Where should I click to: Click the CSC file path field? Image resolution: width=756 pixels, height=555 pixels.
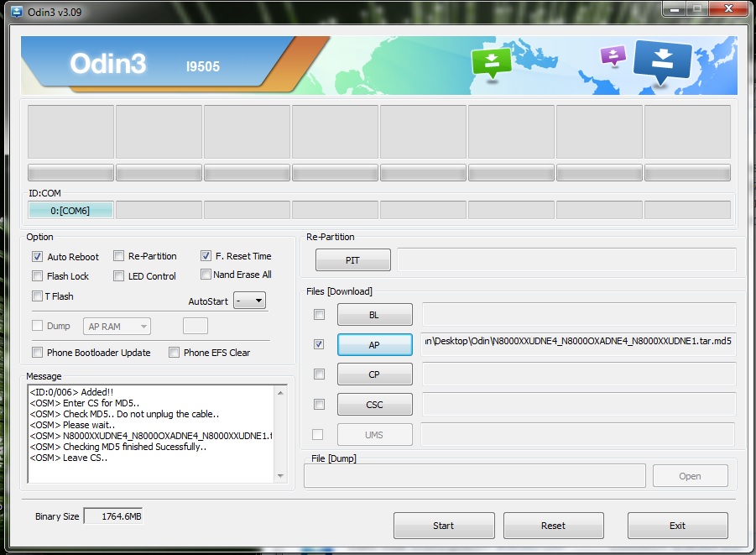click(579, 405)
